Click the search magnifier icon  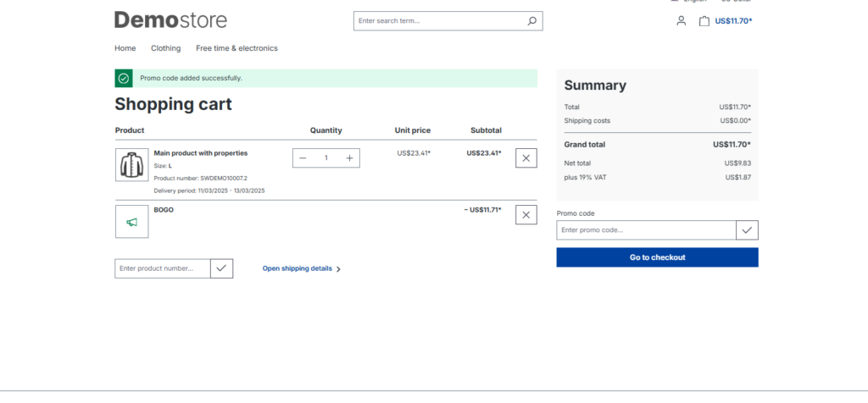click(531, 21)
